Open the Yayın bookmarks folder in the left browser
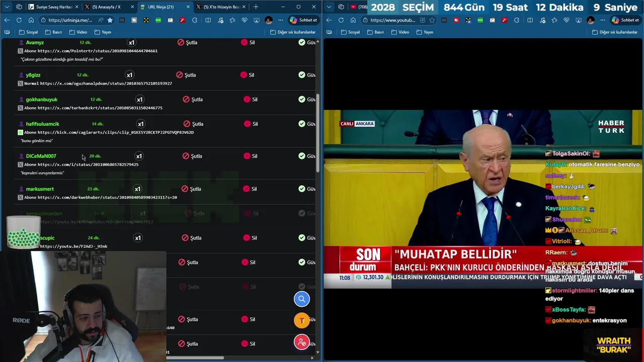Viewport: 644px width, 362px height. point(103,32)
